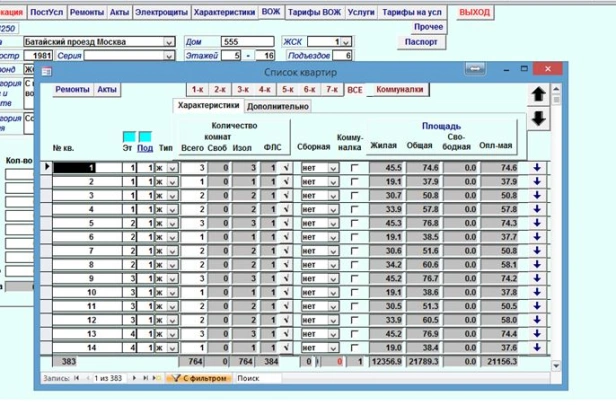Filter apartments with the 3-к button
This screenshot has width=616, height=405.
click(x=238, y=90)
